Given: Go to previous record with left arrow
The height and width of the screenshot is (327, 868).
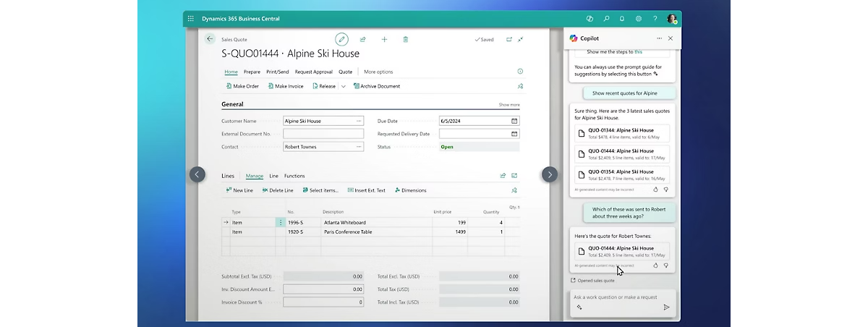Looking at the screenshot, I should (x=197, y=174).
